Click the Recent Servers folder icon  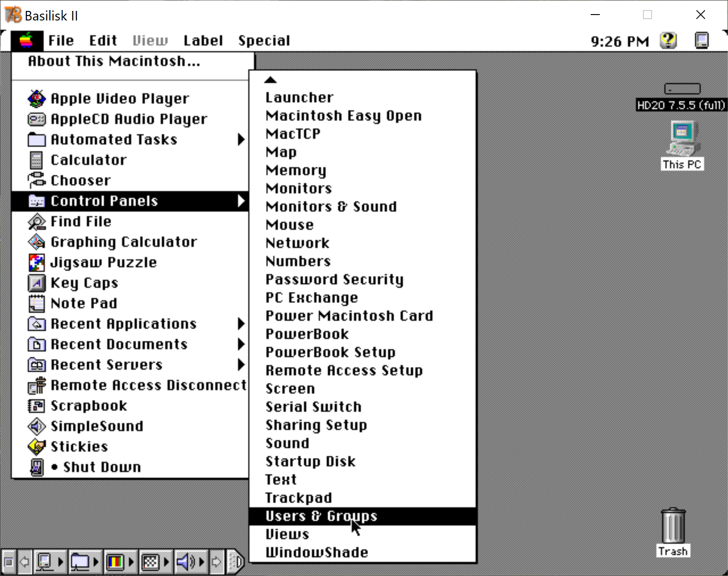click(36, 365)
